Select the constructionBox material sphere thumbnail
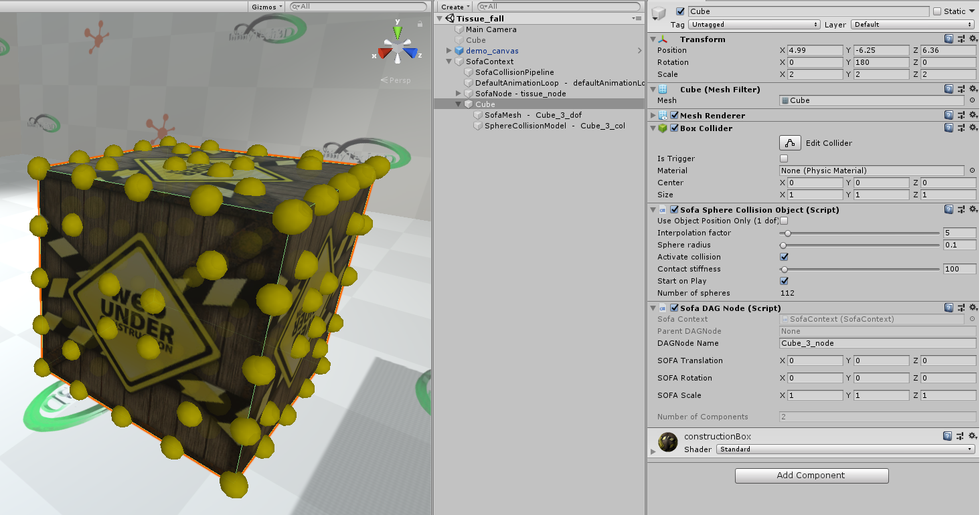The height and width of the screenshot is (515, 980). coord(667,442)
